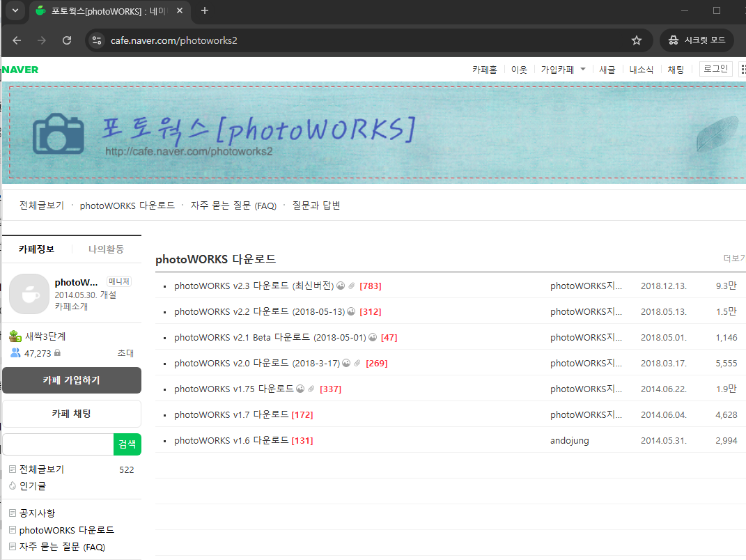
Task: Click the page reload icon
Action: click(x=67, y=40)
